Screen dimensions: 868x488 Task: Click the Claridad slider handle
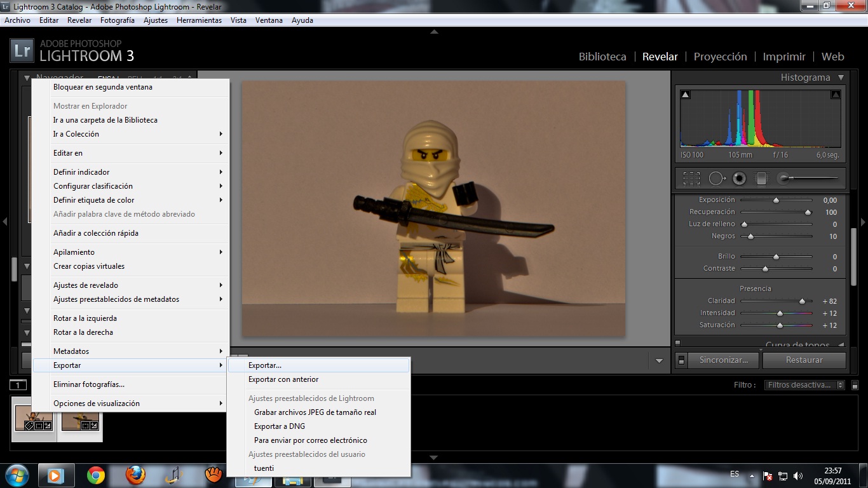(802, 301)
